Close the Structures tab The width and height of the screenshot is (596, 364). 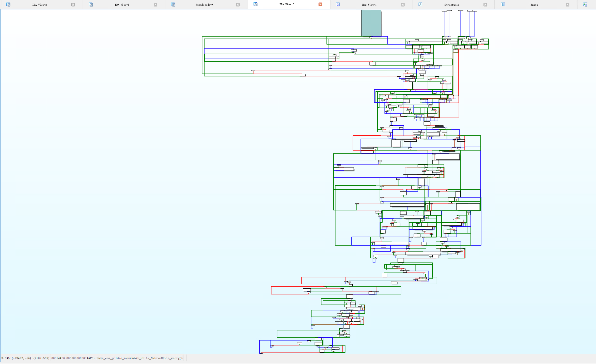[485, 5]
